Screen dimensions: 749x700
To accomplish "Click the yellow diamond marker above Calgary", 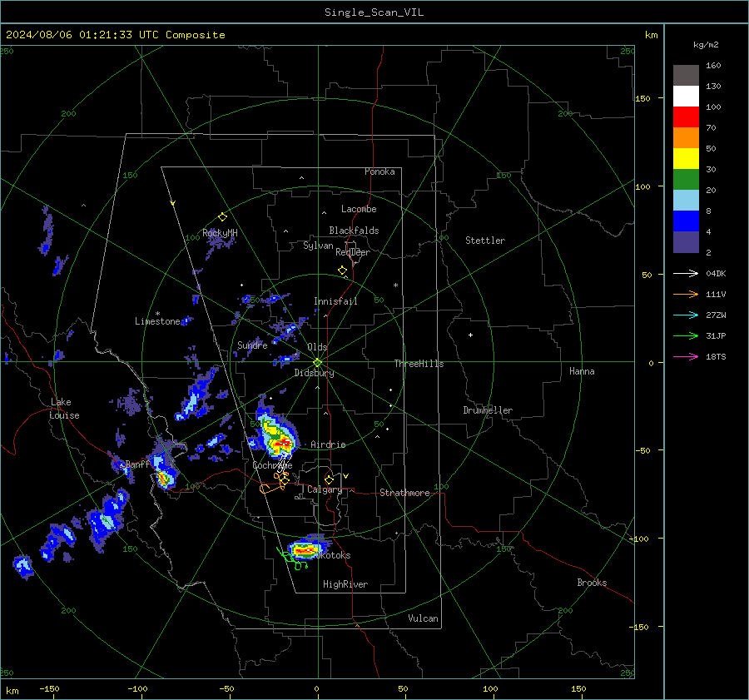I will pyautogui.click(x=329, y=479).
